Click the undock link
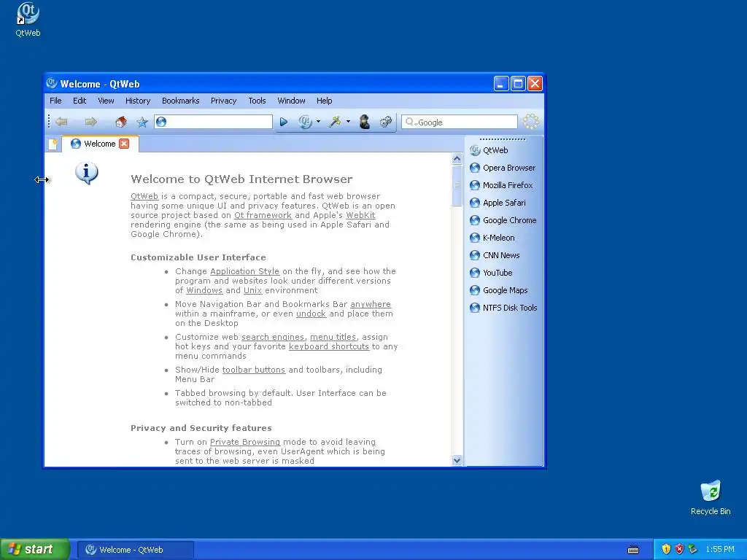 point(311,314)
